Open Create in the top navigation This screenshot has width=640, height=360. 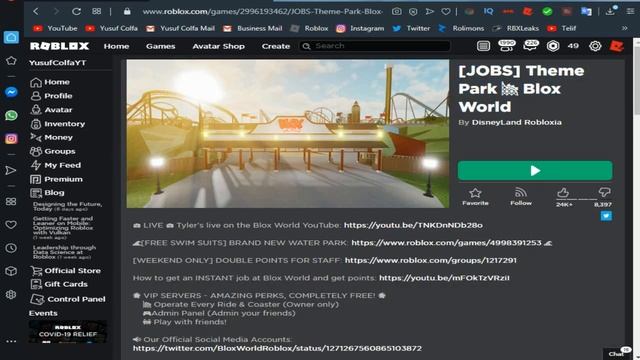pyautogui.click(x=276, y=46)
